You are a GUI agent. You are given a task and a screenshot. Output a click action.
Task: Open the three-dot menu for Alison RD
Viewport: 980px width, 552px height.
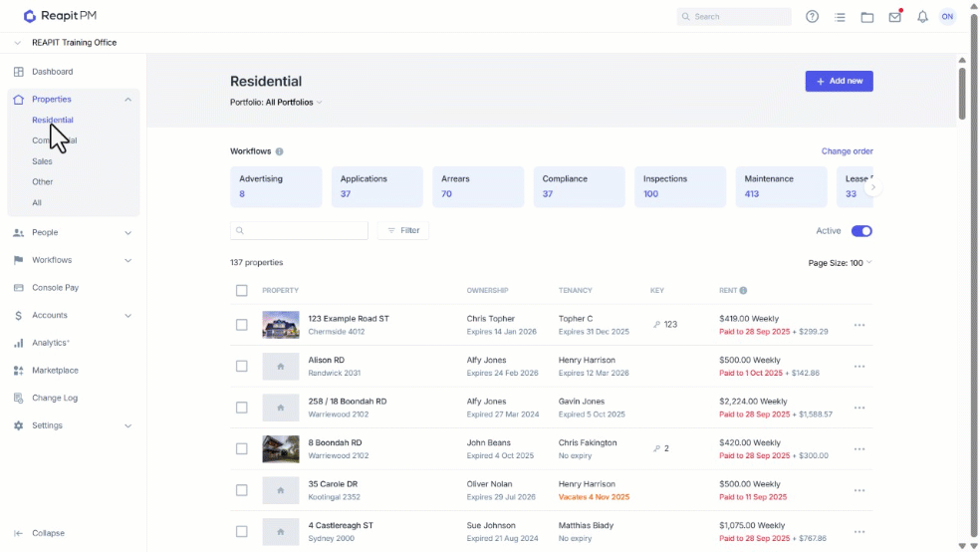pos(859,367)
